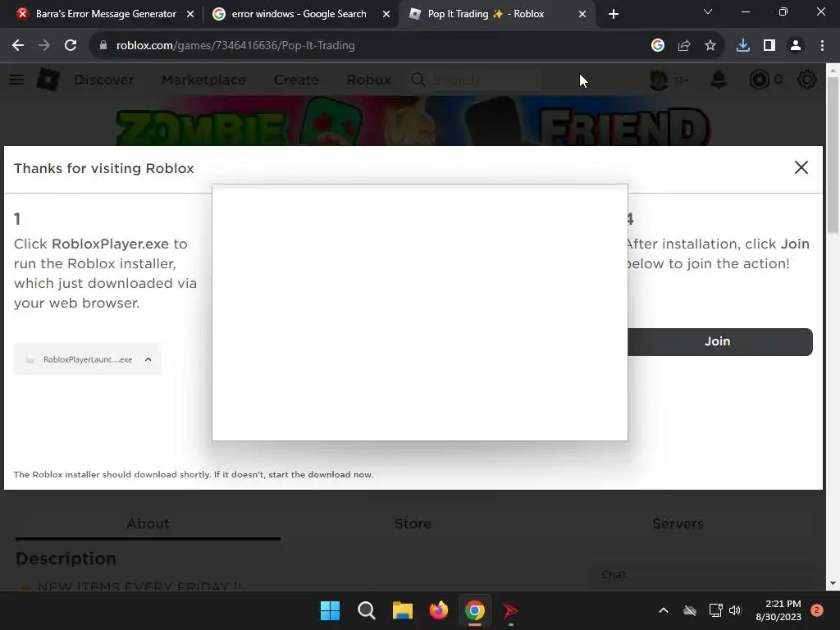Open Roblox notifications bell
Screen dimensions: 840x630
719,80
